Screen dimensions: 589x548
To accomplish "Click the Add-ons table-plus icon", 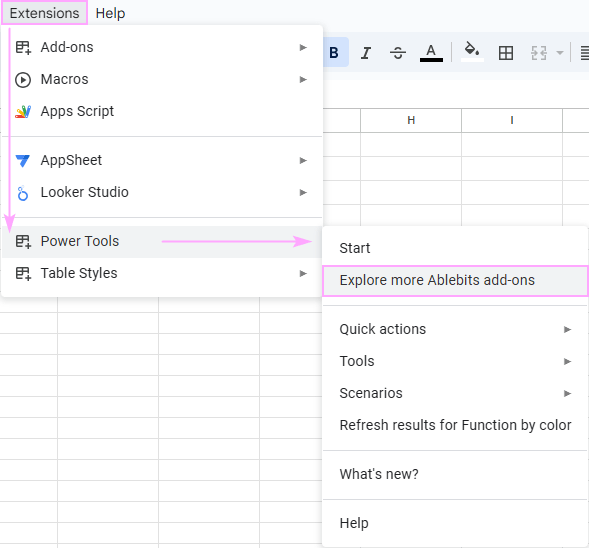I will [x=23, y=47].
